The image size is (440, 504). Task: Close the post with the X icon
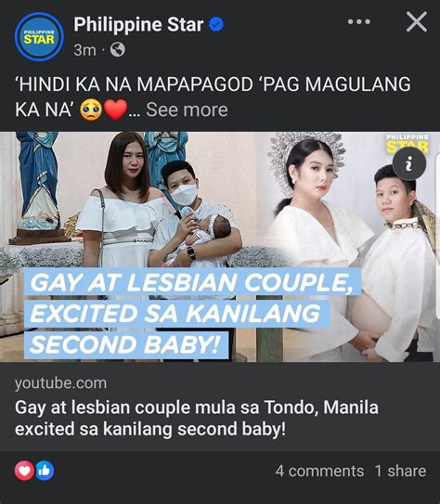click(x=417, y=22)
